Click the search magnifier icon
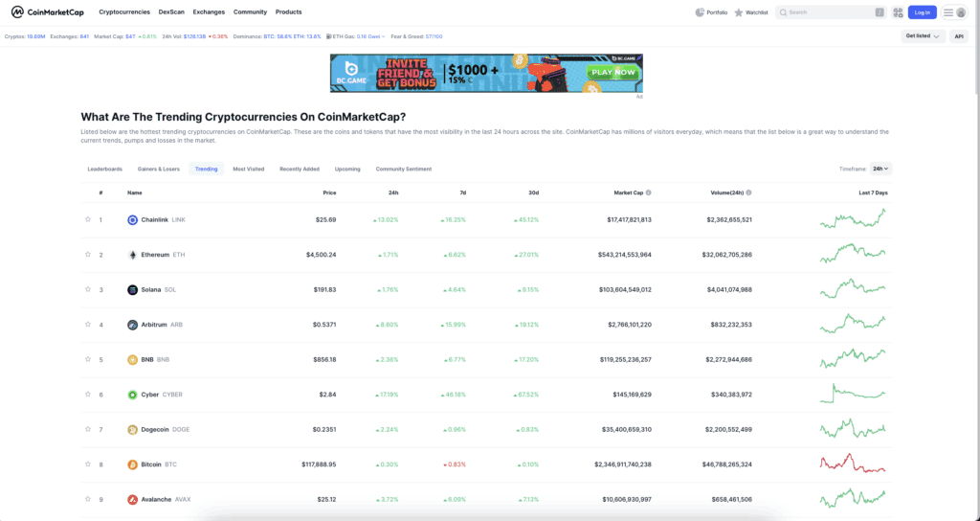The height and width of the screenshot is (521, 980). click(783, 12)
